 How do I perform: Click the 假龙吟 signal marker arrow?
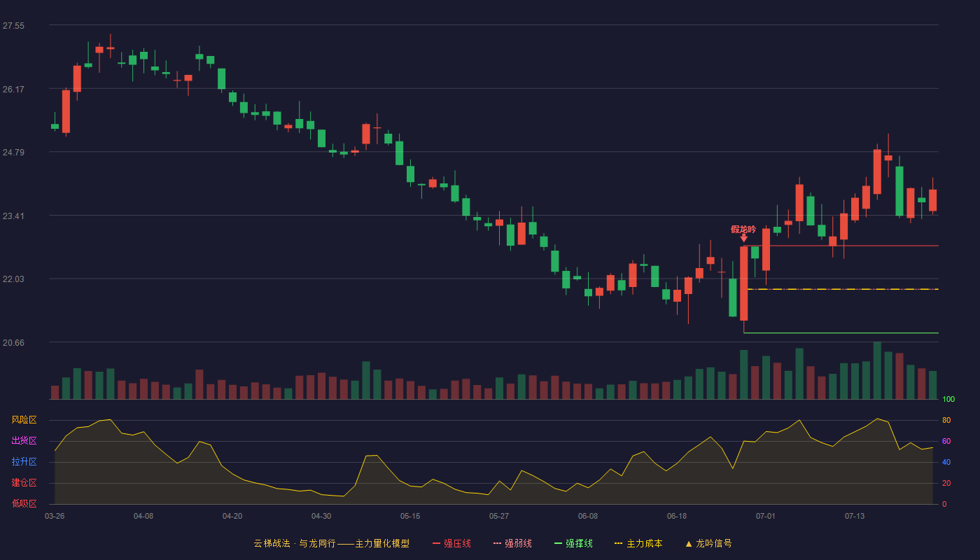click(743, 239)
